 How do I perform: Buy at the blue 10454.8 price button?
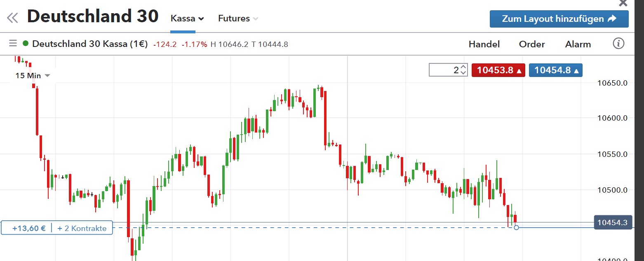tap(555, 70)
